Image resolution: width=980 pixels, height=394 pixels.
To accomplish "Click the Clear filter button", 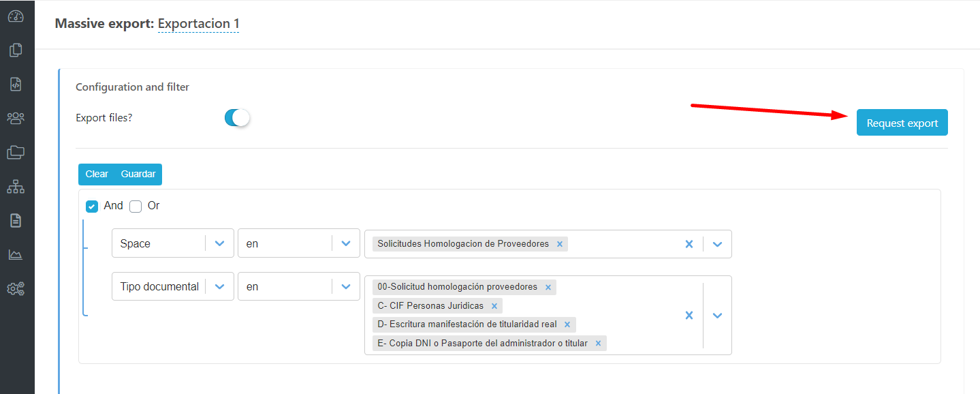I will tap(97, 174).
